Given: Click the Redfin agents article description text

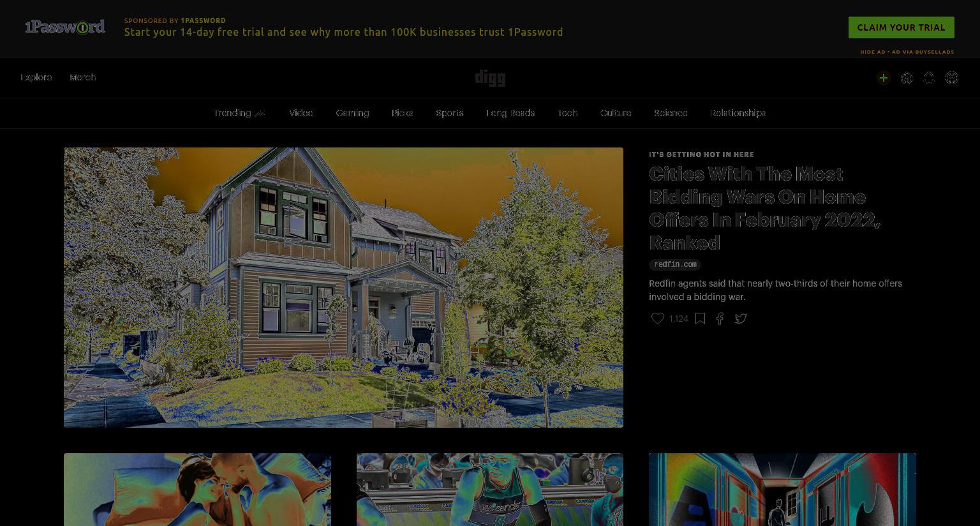Looking at the screenshot, I should [x=775, y=290].
